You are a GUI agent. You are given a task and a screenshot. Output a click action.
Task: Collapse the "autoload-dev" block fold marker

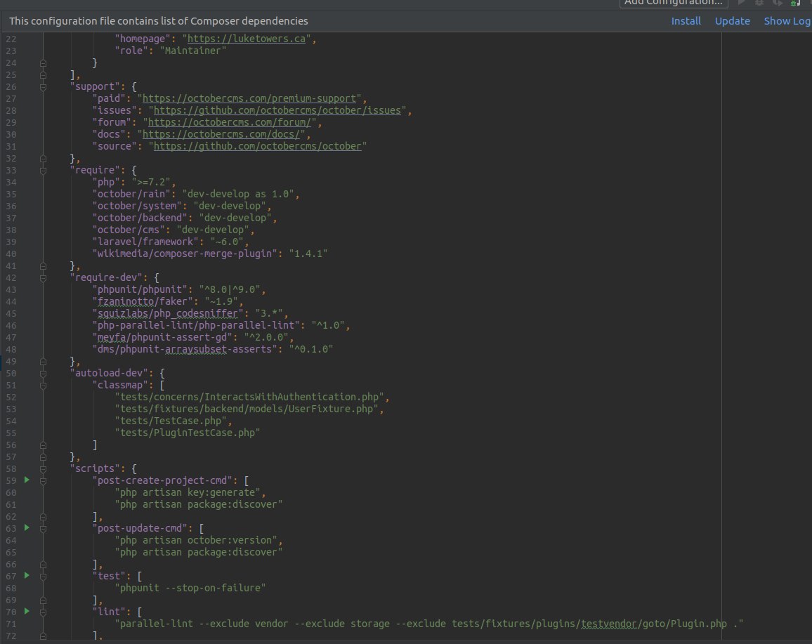43,374
